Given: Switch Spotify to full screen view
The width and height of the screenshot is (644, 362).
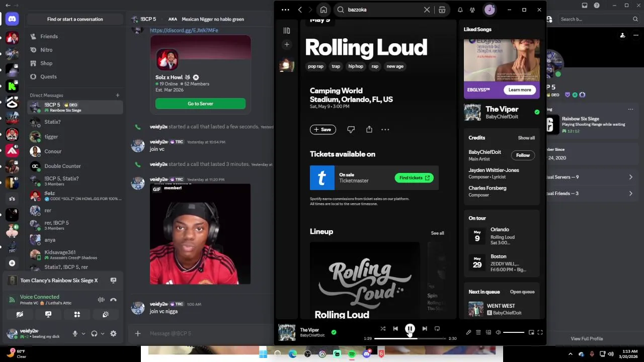Looking at the screenshot, I should click(540, 332).
